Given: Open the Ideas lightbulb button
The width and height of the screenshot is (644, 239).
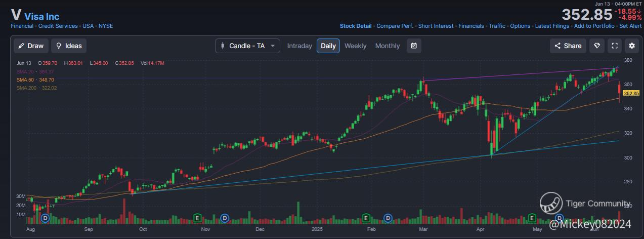Looking at the screenshot, I should (x=69, y=46).
